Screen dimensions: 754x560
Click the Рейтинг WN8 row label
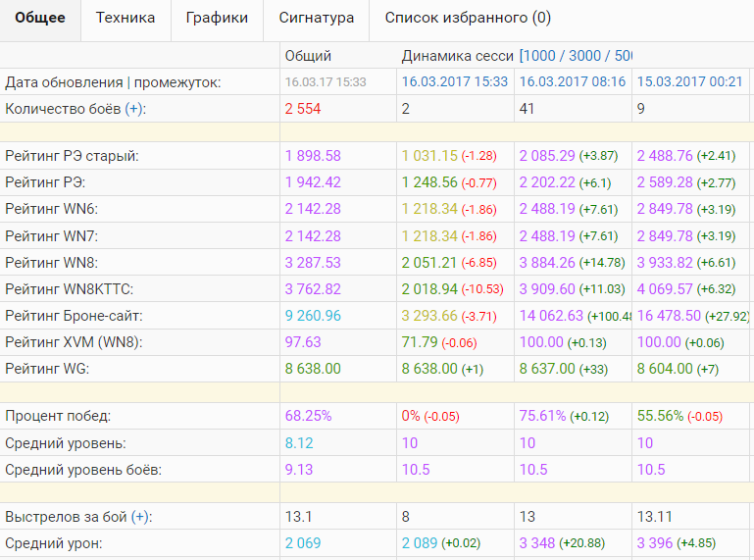pyautogui.click(x=51, y=262)
